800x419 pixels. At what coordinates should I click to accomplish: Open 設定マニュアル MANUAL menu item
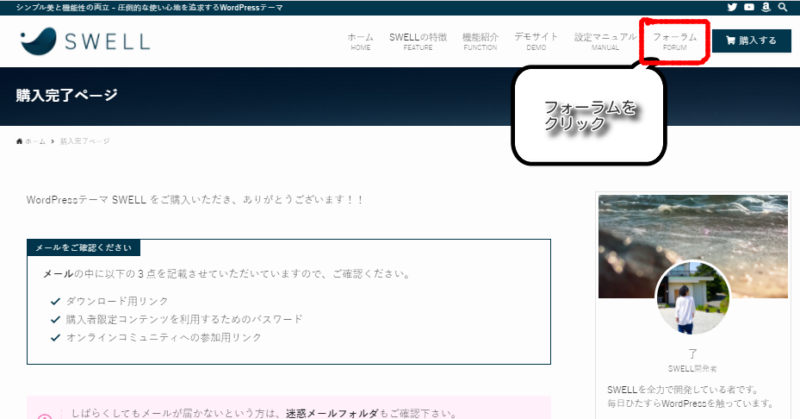coord(605,41)
